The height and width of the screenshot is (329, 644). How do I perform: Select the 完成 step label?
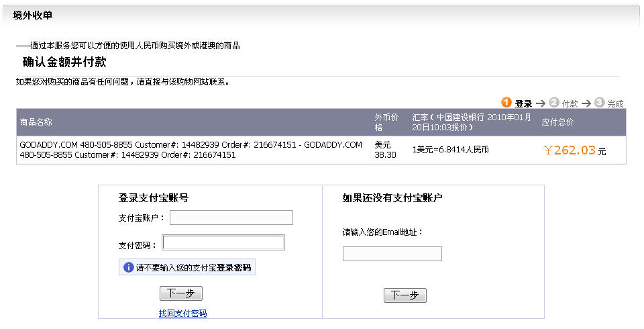point(615,103)
